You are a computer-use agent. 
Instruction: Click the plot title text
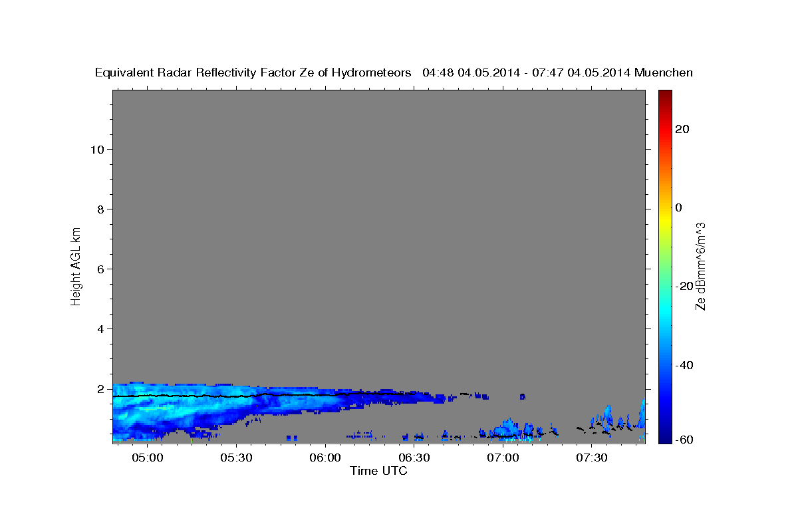click(x=394, y=73)
